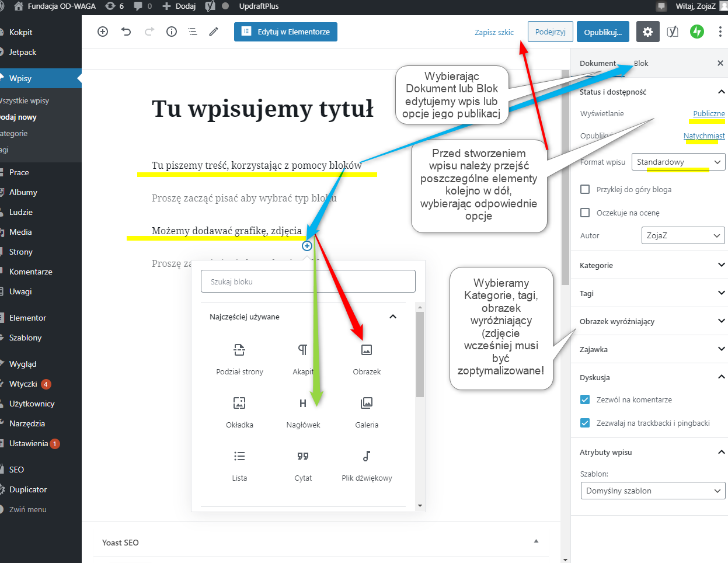Open the content structure info icon
Viewport: 728px width, 563px height.
172,32
